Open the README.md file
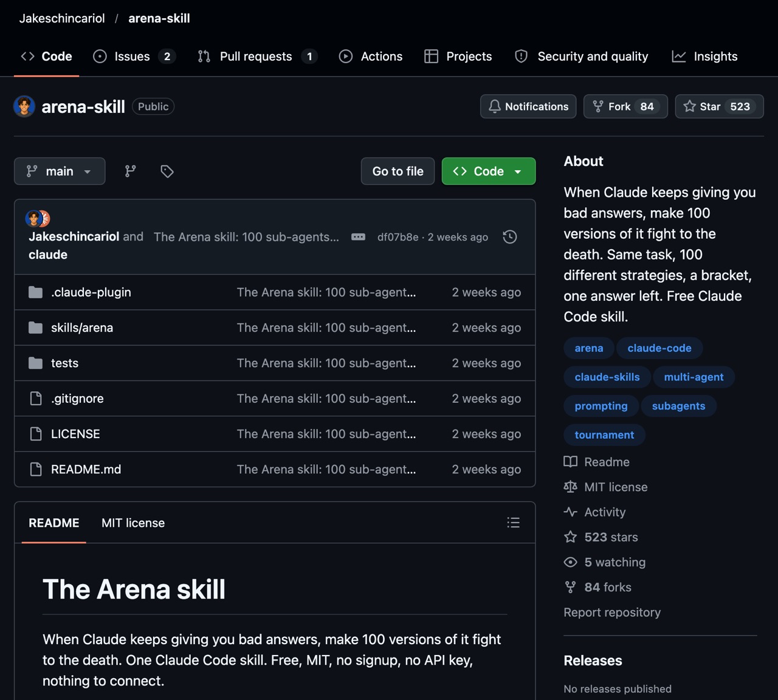This screenshot has width=778, height=700. coord(86,470)
